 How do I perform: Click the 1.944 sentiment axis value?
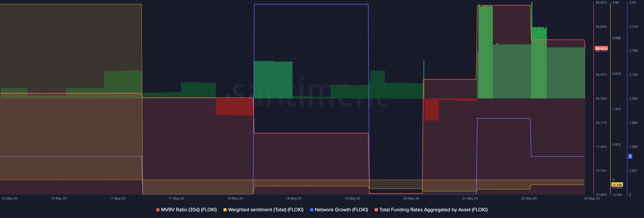pyautogui.click(x=617, y=109)
